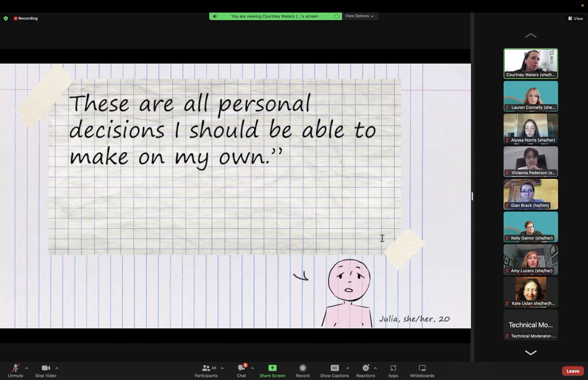Select Kelly Gainor video thumbnail
The image size is (588, 380).
(x=531, y=227)
